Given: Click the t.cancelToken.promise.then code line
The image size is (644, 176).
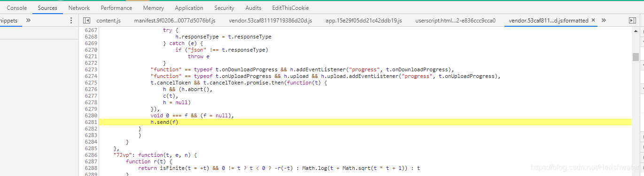Looking at the screenshot, I should point(238,83).
